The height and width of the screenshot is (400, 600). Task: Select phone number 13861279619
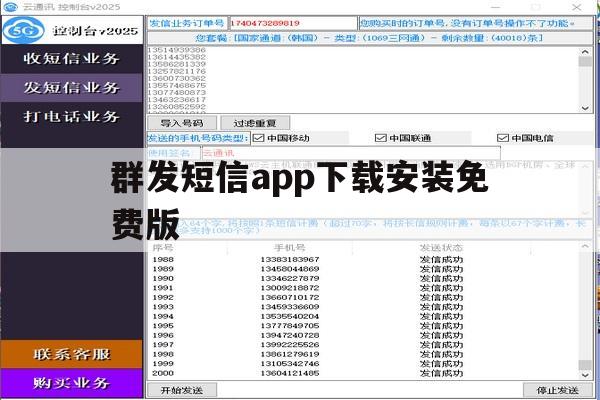(290, 354)
